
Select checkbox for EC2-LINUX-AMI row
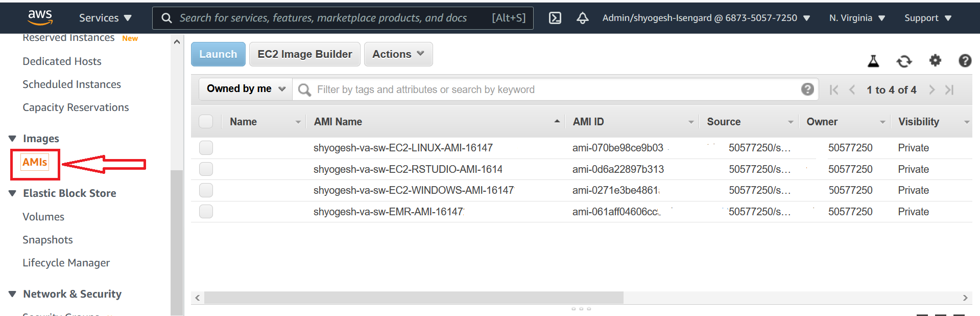pos(206,148)
